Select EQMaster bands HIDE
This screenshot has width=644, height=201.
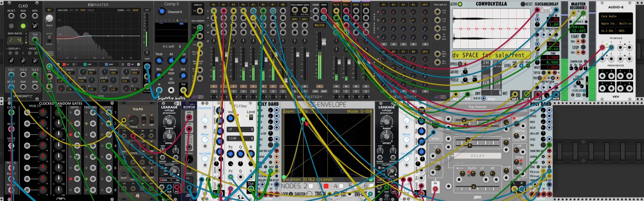[128, 10]
